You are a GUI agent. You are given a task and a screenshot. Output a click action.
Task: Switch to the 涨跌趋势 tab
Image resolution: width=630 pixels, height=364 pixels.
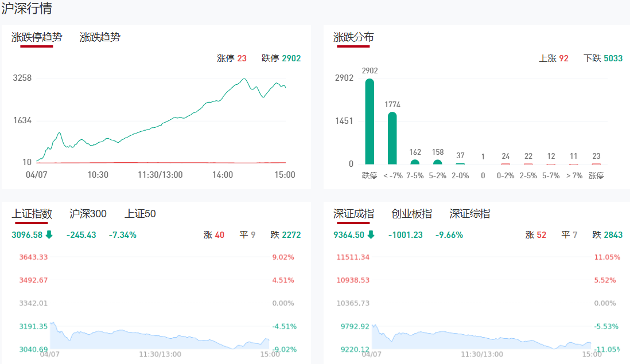coord(100,37)
